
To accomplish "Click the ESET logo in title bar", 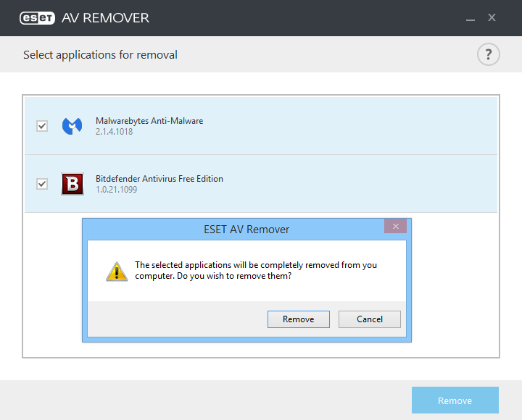I will pos(37,18).
